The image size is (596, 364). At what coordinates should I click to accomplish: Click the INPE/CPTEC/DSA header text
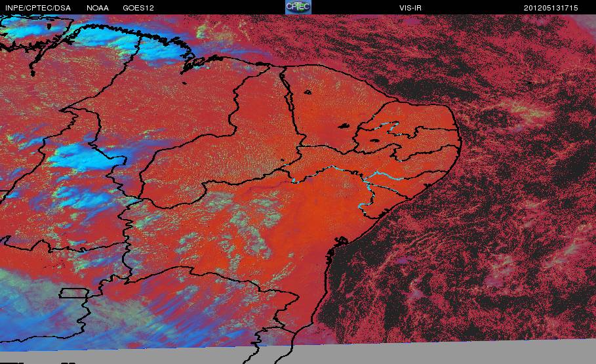(38, 8)
